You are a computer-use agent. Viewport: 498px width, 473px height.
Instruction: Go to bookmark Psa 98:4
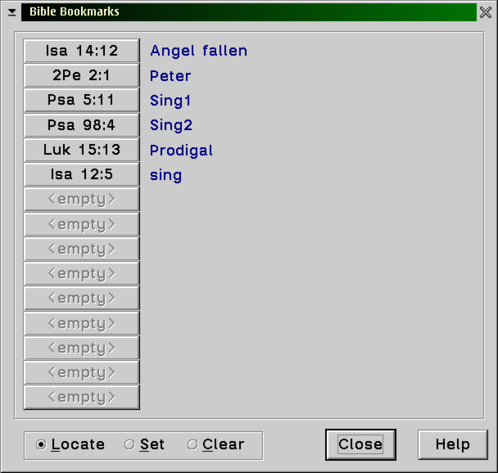[82, 125]
